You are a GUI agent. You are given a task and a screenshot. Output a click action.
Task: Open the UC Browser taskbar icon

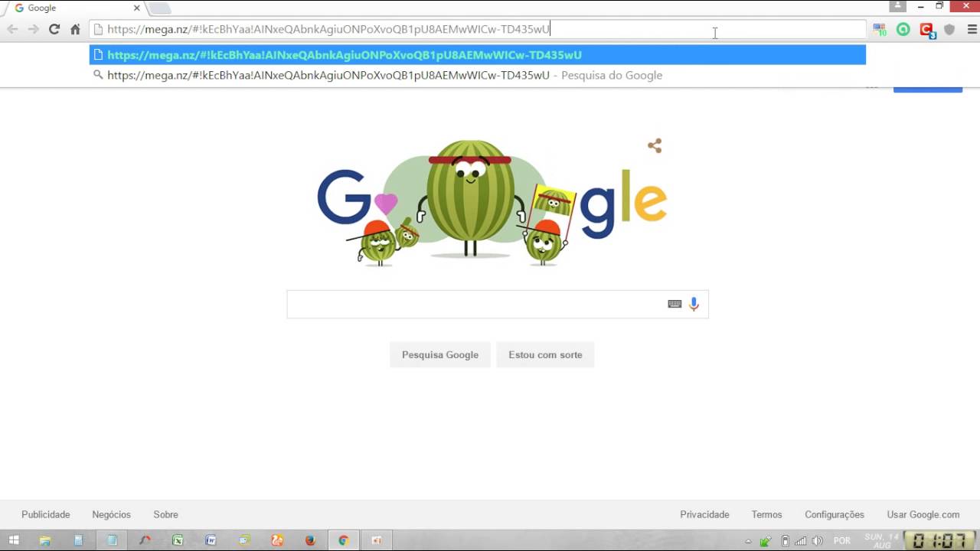[x=277, y=540]
